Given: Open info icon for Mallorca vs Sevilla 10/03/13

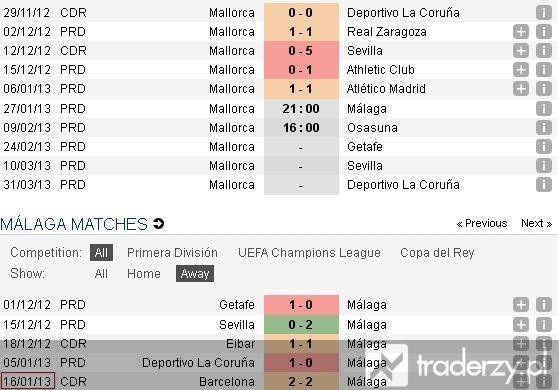Looking at the screenshot, I should pyautogui.click(x=544, y=165).
